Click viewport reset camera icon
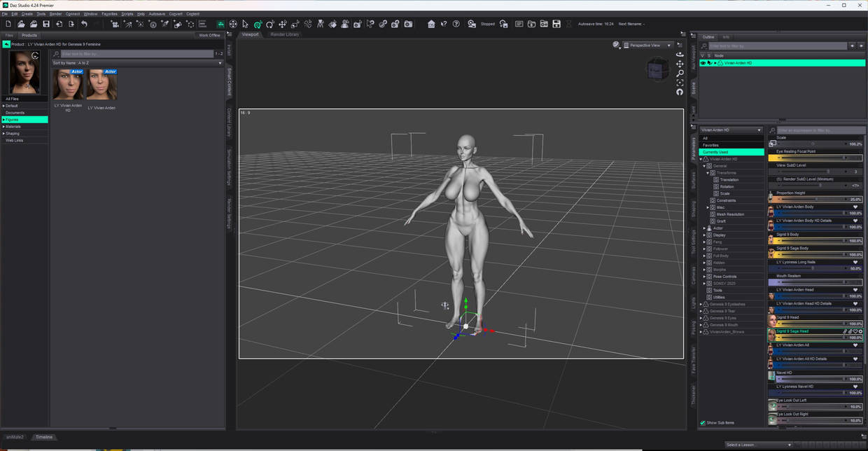The width and height of the screenshot is (868, 451). 680,92
